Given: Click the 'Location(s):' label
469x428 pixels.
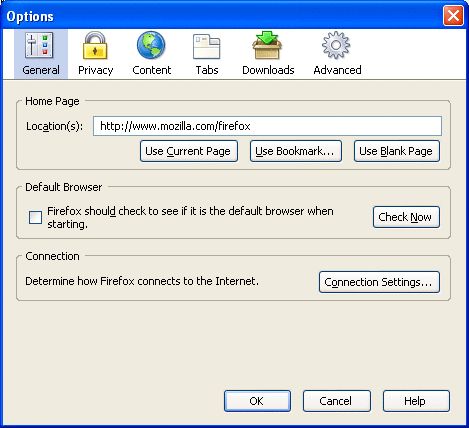Looking at the screenshot, I should tap(54, 126).
